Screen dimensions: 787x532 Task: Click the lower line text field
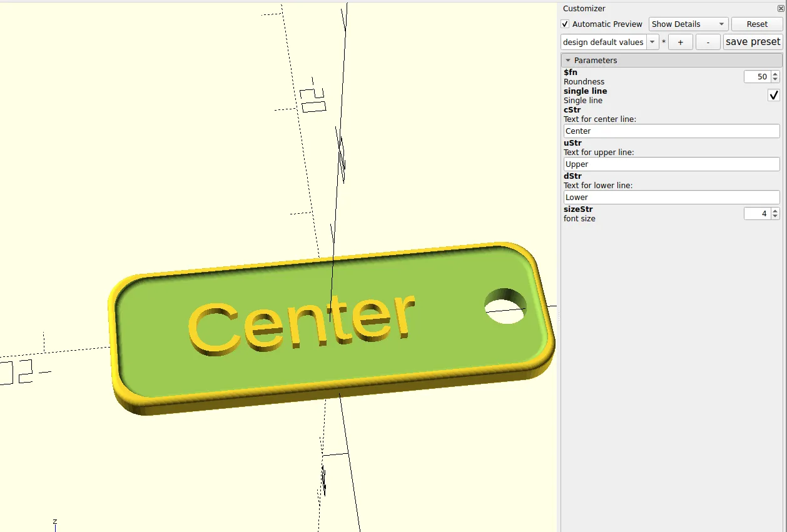671,198
